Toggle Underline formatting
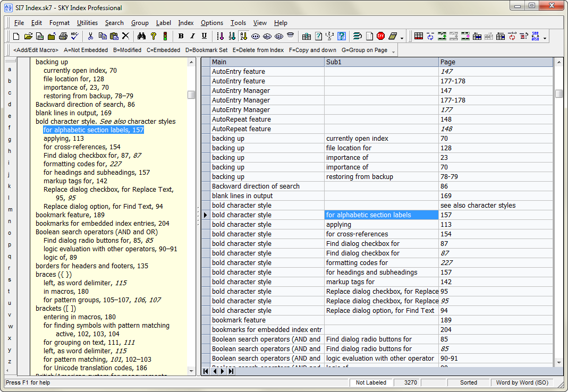Image resolution: width=568 pixels, height=392 pixels. (205, 36)
